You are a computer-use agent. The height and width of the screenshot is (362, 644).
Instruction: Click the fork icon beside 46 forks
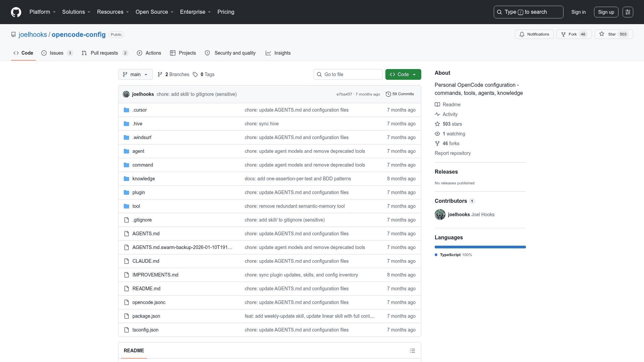(437, 143)
